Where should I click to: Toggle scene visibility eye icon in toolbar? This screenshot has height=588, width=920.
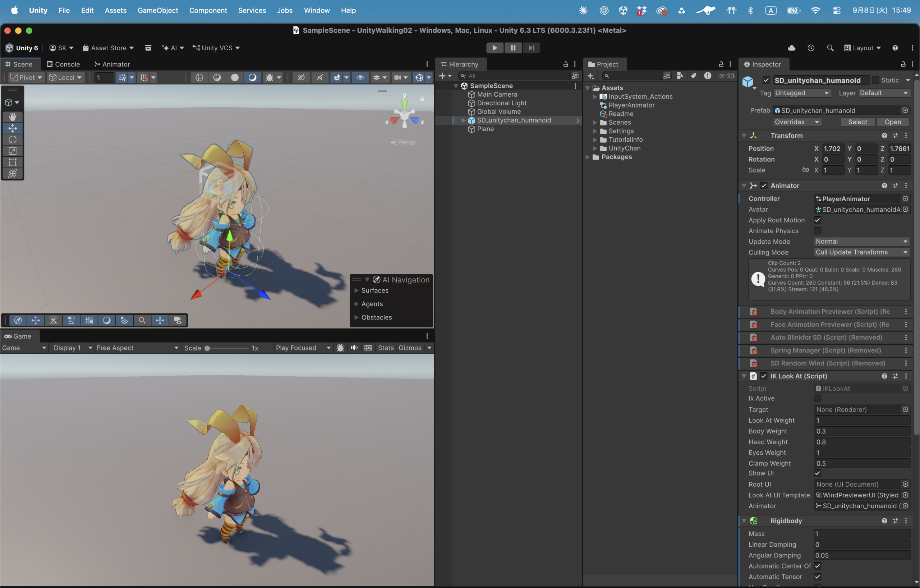point(360,78)
